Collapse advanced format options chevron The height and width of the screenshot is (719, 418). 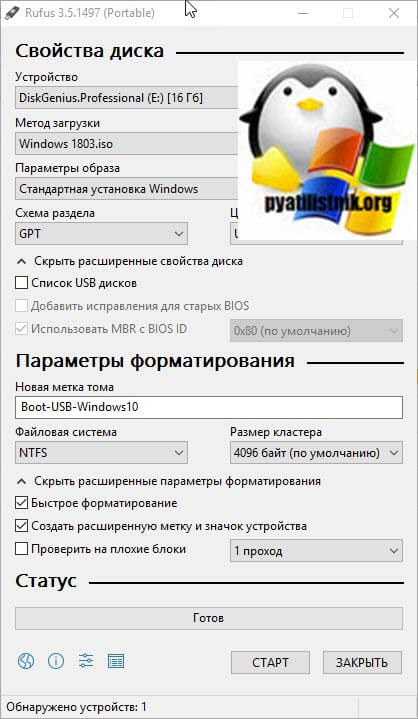(x=21, y=481)
